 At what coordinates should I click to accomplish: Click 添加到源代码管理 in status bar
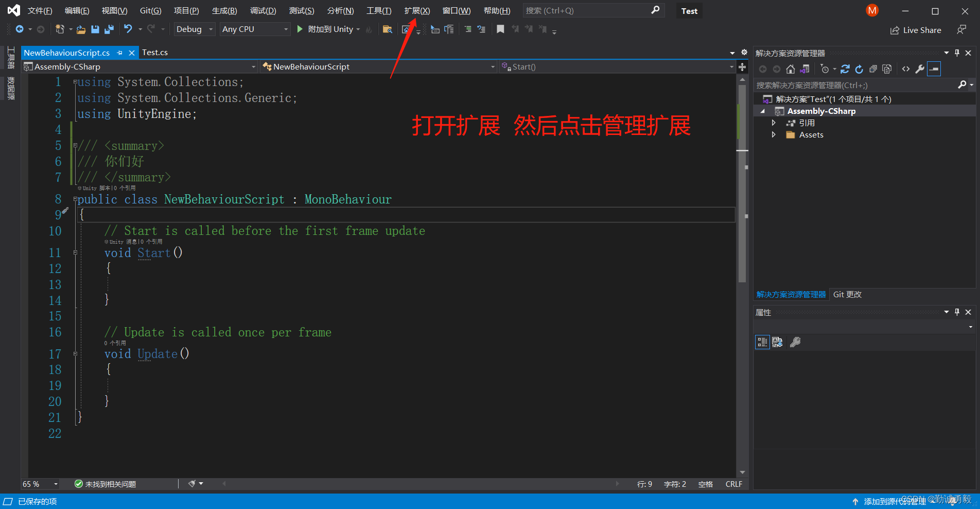(894, 501)
